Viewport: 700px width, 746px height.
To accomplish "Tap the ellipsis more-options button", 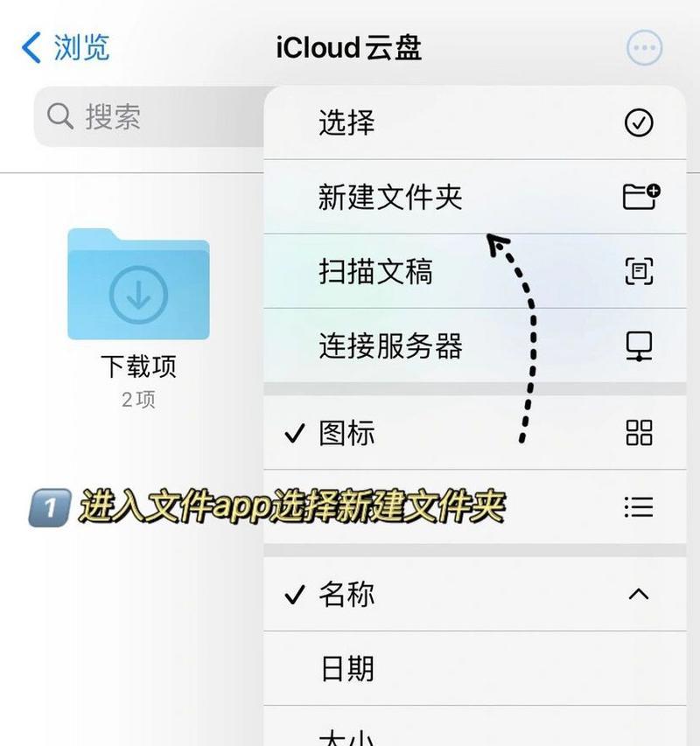I will click(x=644, y=47).
